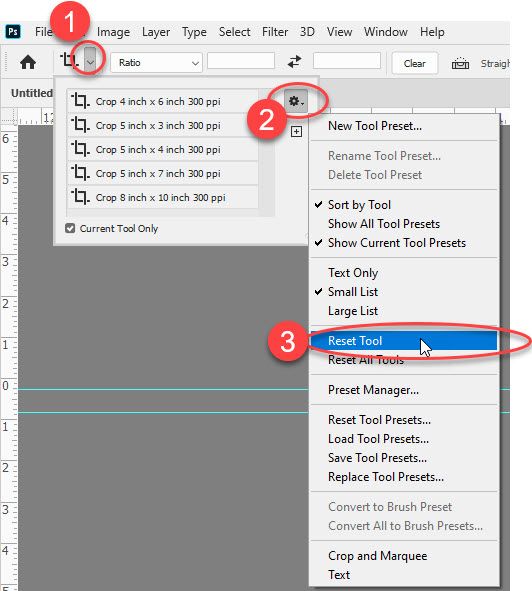532x591 pixels.
Task: Click the Photoshop Ps logo icon
Action: click(13, 32)
